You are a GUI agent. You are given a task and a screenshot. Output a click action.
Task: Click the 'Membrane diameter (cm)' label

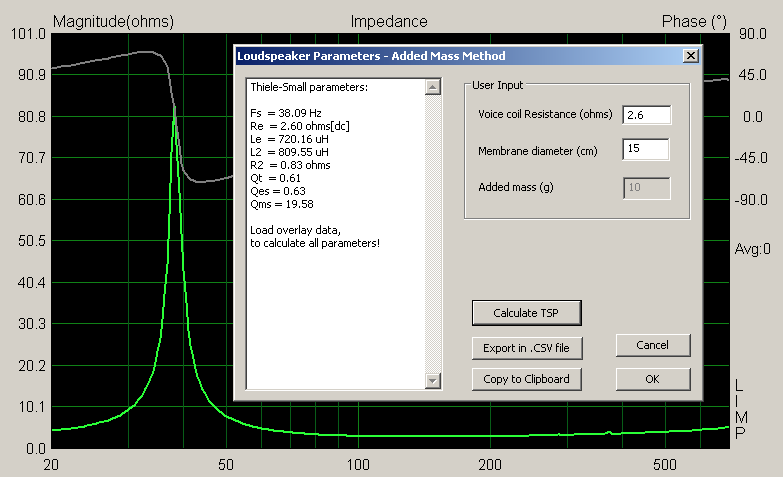537,151
